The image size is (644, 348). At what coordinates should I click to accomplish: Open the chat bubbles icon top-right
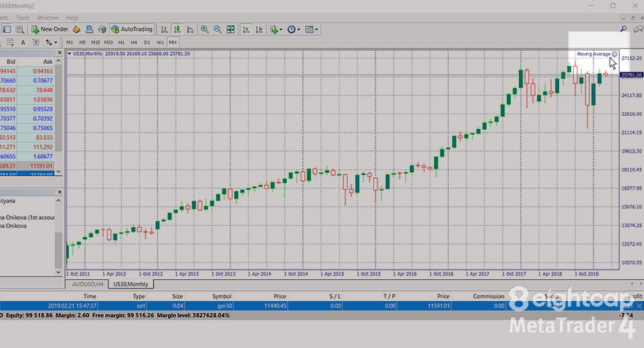(638, 29)
